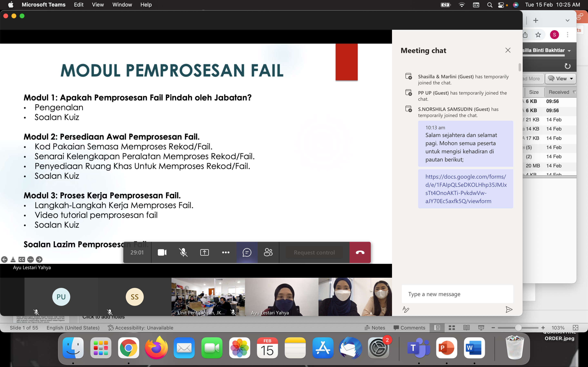
Task: Open more actions ellipsis in call bar
Action: tap(225, 252)
